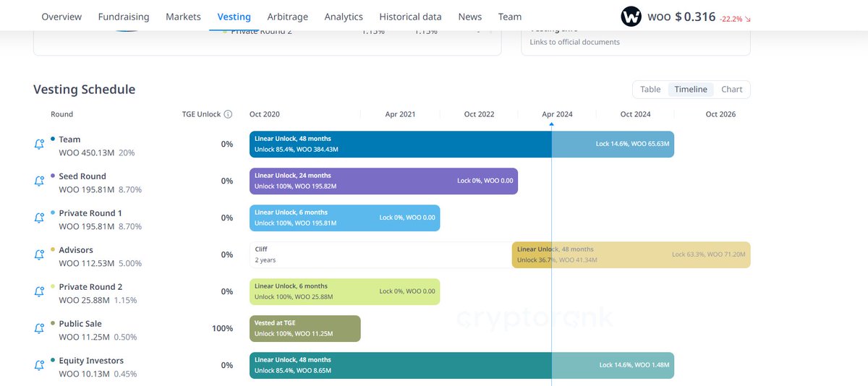Open the Analytics tab

click(x=344, y=17)
